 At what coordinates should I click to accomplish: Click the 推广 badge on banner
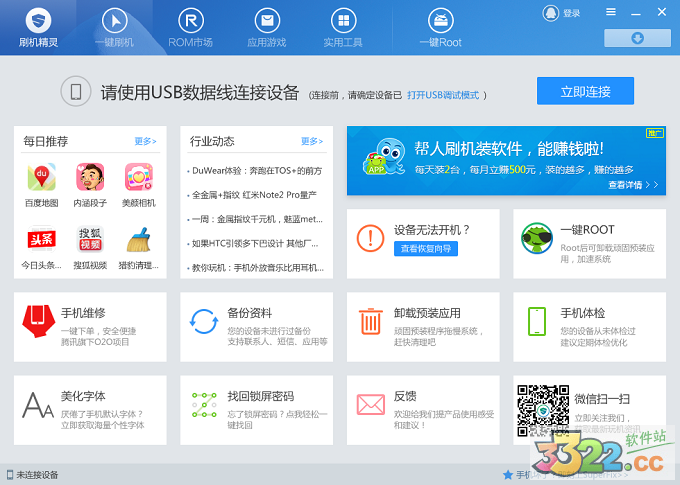click(655, 133)
